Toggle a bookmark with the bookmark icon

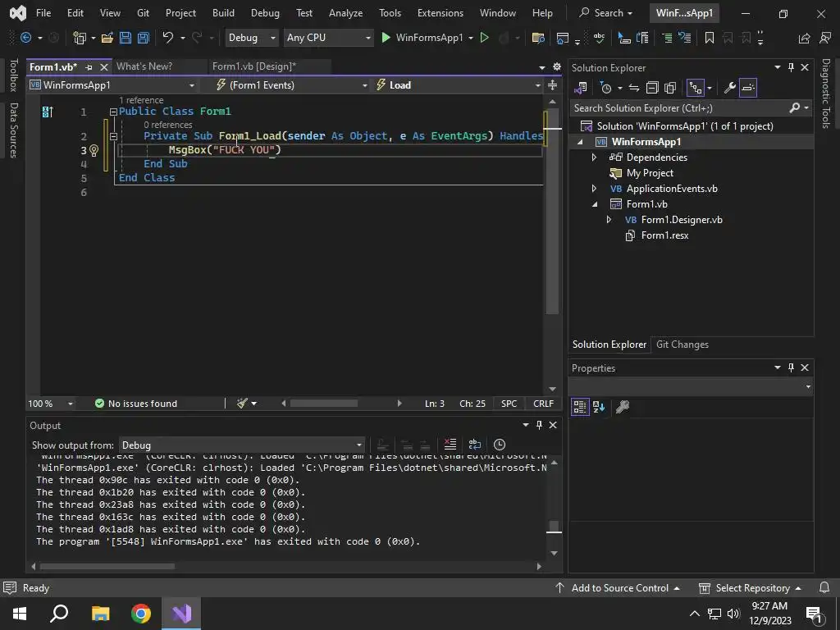[x=710, y=38]
